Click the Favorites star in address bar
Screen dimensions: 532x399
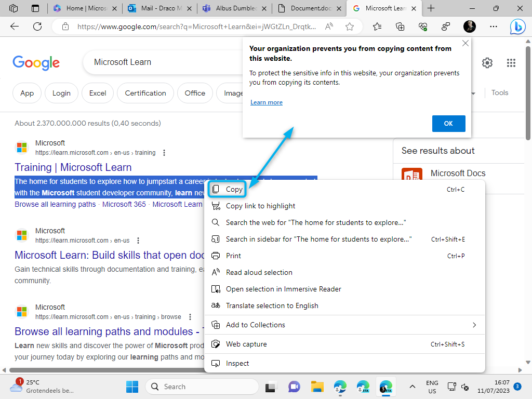point(350,26)
